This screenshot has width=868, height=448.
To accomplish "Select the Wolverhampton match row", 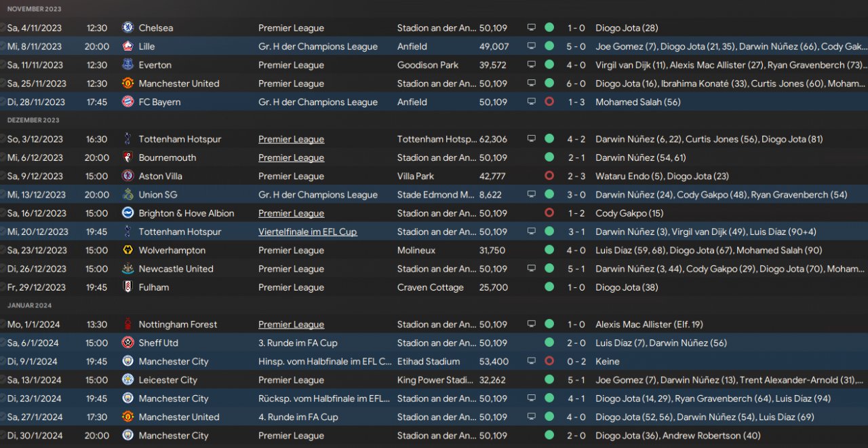I will coord(434,250).
